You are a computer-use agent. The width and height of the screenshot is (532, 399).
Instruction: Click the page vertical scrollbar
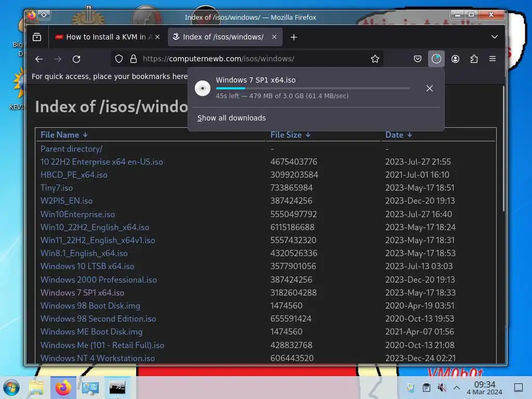(503, 149)
